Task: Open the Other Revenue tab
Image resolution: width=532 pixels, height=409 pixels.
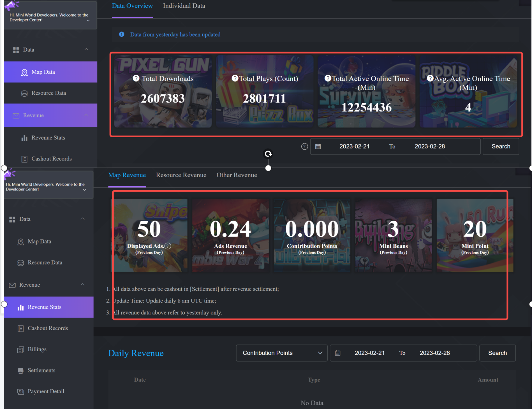Action: (x=237, y=175)
